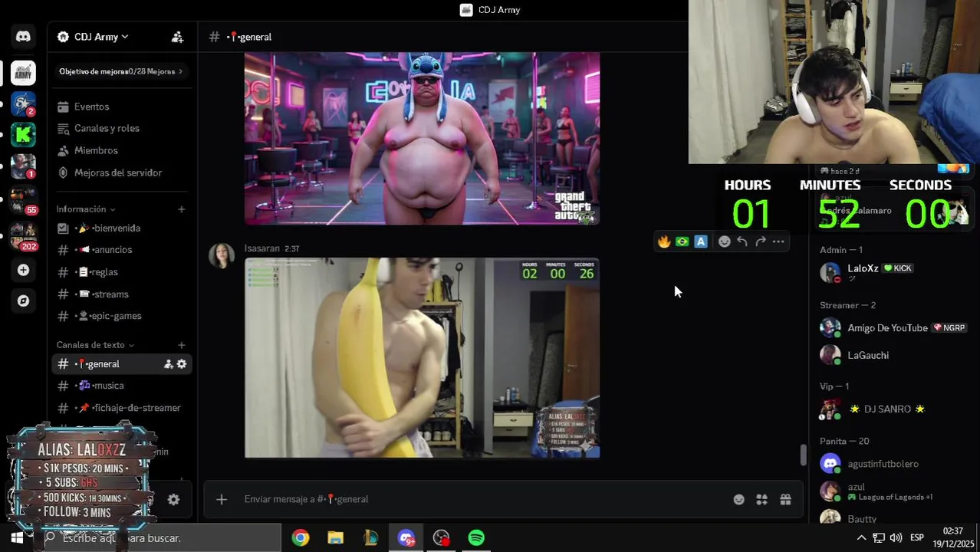Viewport: 980px width, 552px height.
Task: Open the banana stream screenshot image
Action: click(x=422, y=358)
